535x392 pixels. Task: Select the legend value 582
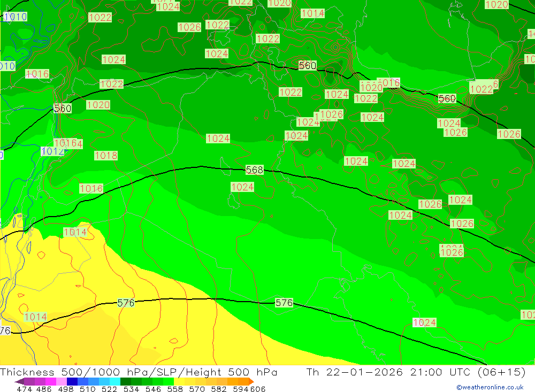(219, 389)
